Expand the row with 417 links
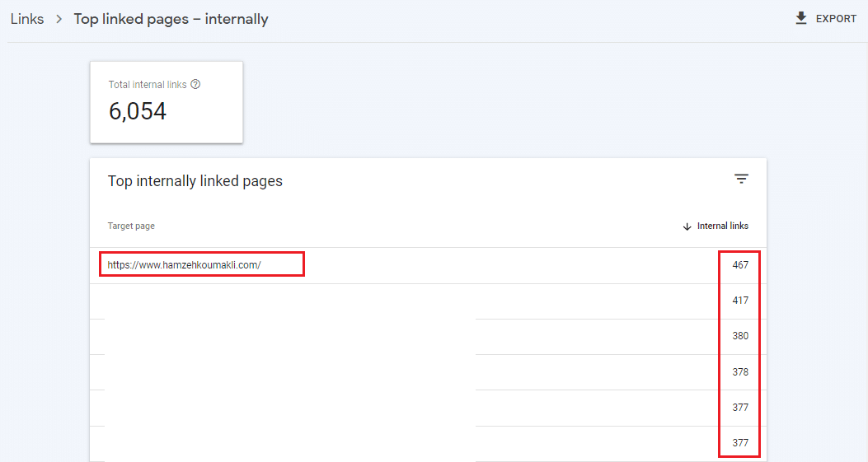868x462 pixels. click(x=740, y=301)
